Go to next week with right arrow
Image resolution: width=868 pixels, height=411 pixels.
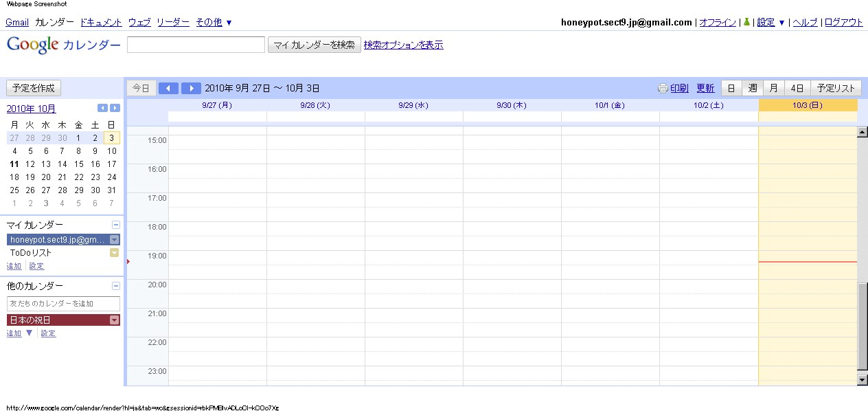point(191,88)
